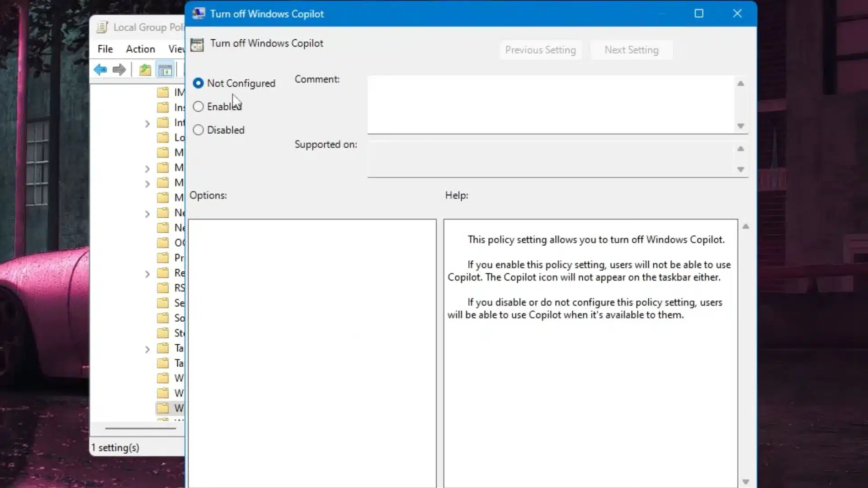This screenshot has width=868, height=488.
Task: Select the highlighted 'W' folder in the tree
Action: pyautogui.click(x=170, y=408)
